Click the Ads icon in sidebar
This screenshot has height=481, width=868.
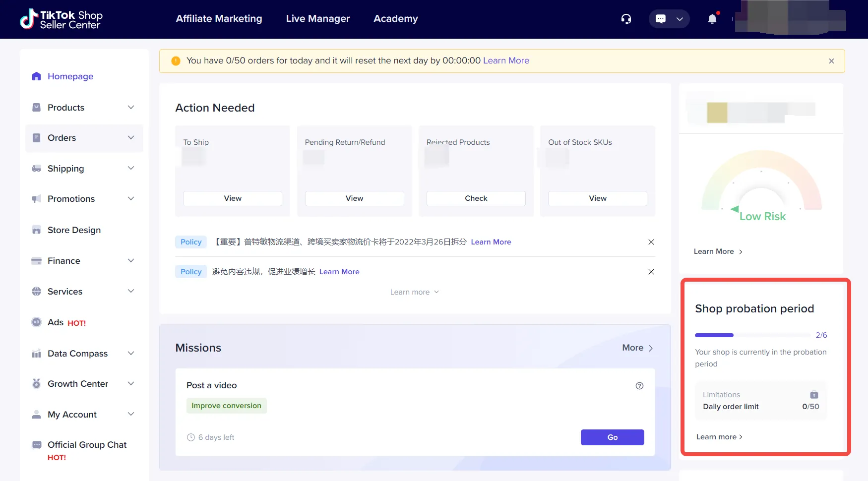coord(36,322)
